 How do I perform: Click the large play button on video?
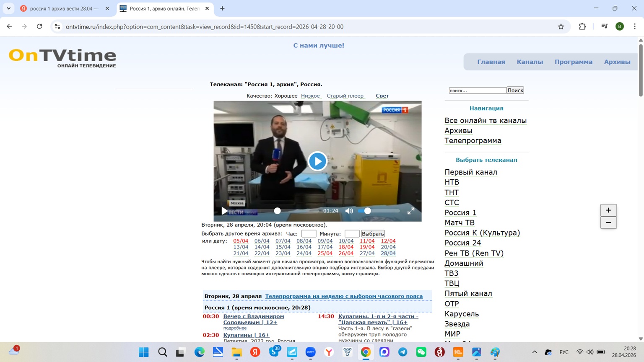[317, 161]
